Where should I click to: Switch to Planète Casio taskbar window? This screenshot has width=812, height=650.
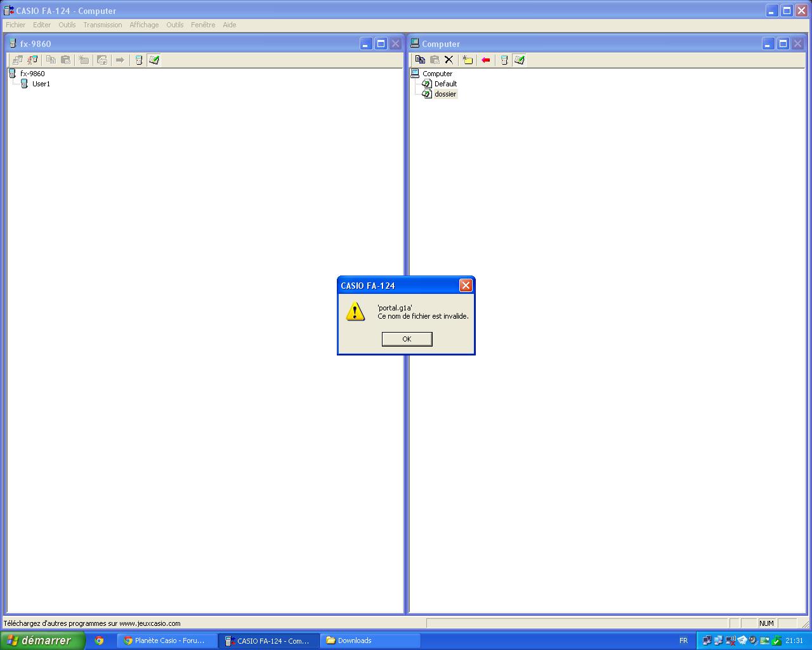point(167,640)
